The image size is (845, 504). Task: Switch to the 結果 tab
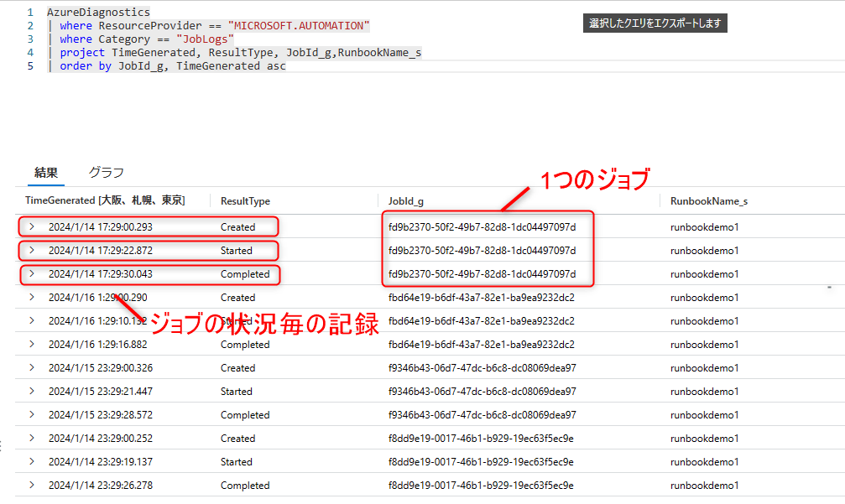46,172
